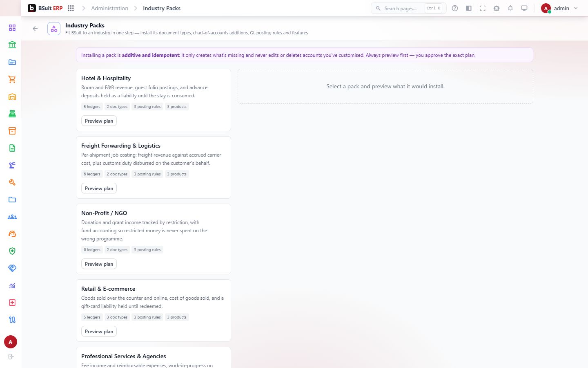Image resolution: width=588 pixels, height=368 pixels.
Task: Open the green shield icon in sidebar
Action: click(x=12, y=251)
